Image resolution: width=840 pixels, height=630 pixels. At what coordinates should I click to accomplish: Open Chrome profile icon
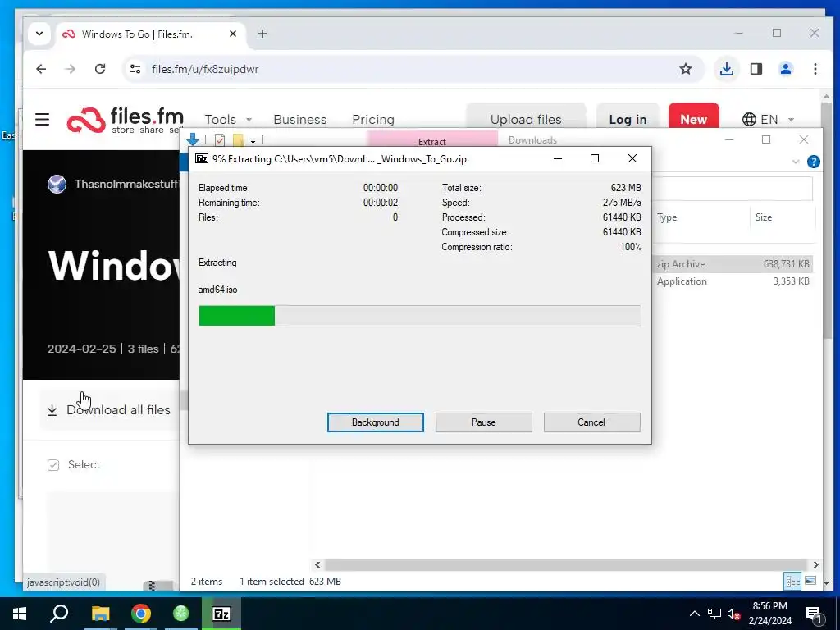[785, 69]
